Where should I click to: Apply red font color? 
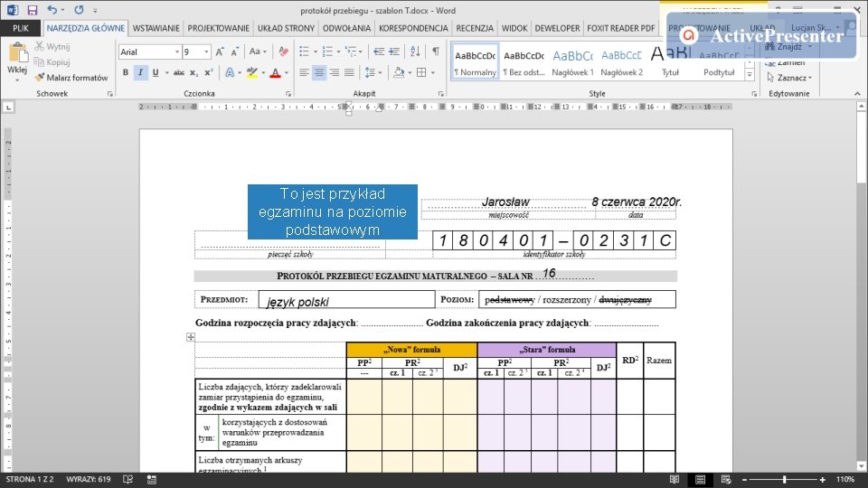(275, 72)
